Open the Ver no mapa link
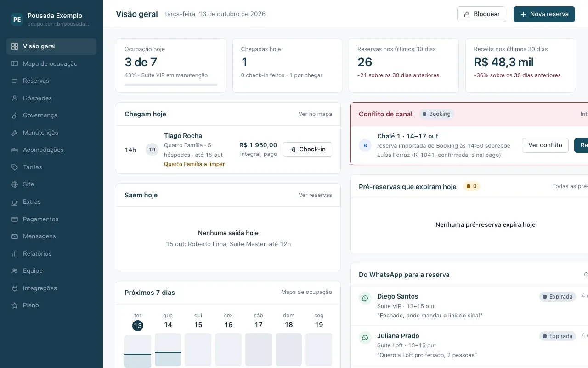 pyautogui.click(x=315, y=114)
